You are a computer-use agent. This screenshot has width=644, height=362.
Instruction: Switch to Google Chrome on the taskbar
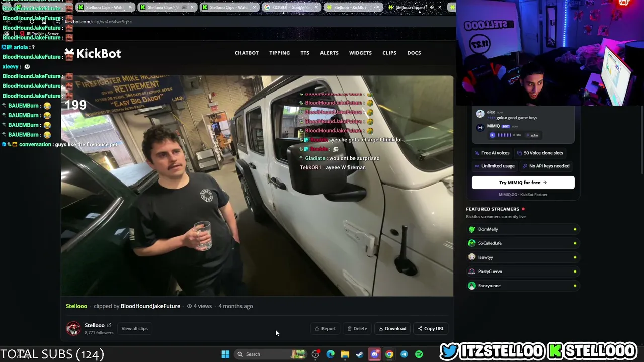(x=389, y=354)
